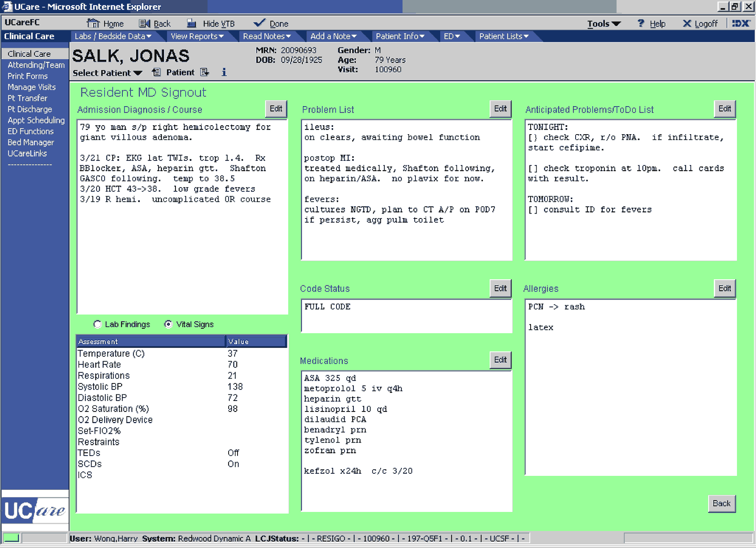Open the Tools dropdown menu
Screen dimensions: 756x548
point(604,24)
